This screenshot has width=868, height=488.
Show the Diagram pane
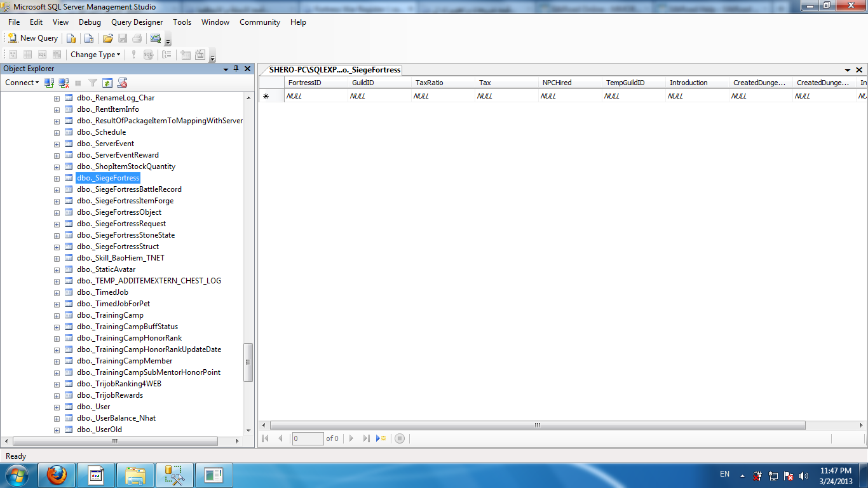[13, 55]
